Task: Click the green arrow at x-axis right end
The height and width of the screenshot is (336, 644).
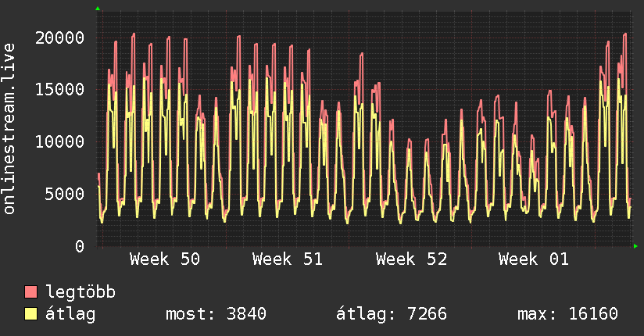Action: [x=635, y=246]
